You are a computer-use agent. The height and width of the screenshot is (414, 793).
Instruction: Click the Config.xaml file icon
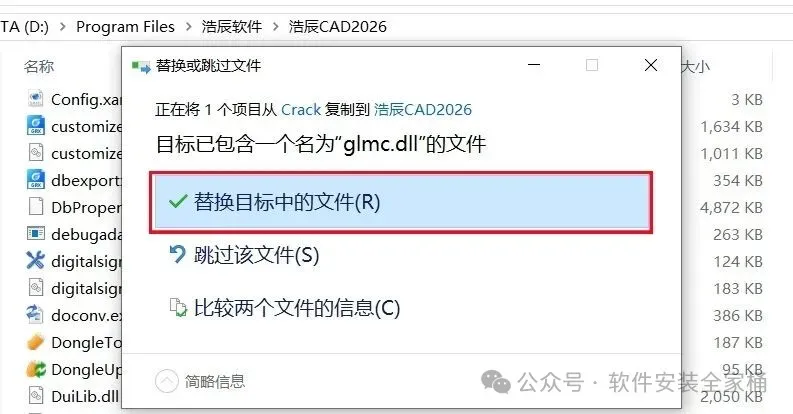coord(35,99)
